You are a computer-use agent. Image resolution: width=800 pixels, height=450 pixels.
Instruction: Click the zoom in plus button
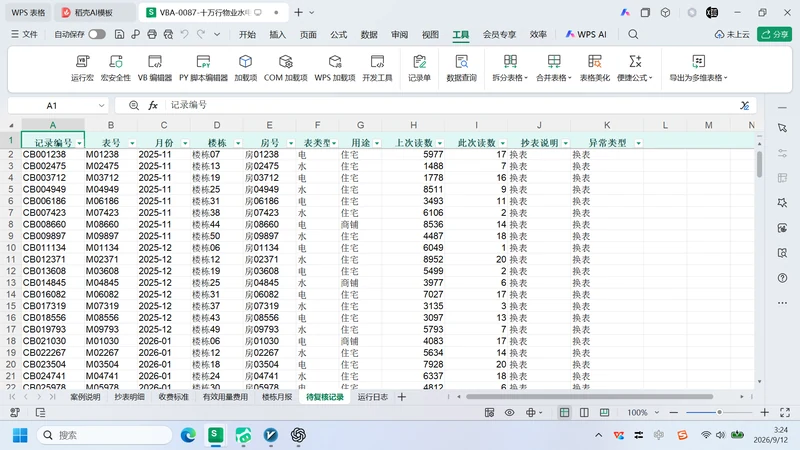764,412
